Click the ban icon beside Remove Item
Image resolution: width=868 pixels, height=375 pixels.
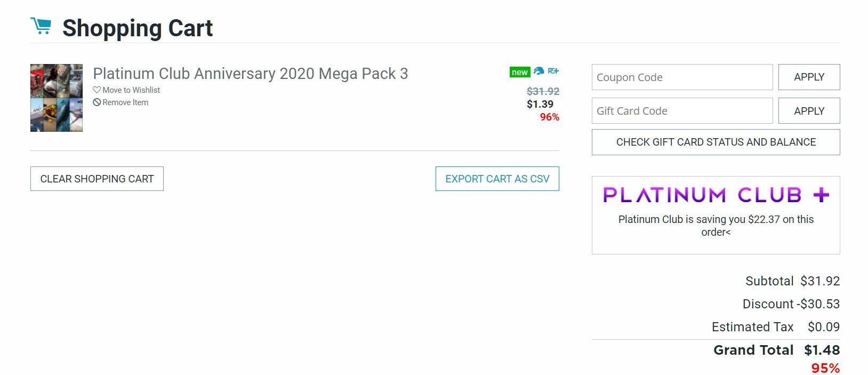[97, 102]
